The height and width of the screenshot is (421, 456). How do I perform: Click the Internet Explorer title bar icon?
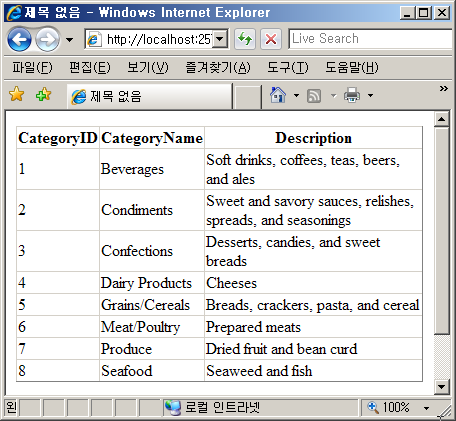coord(14,13)
